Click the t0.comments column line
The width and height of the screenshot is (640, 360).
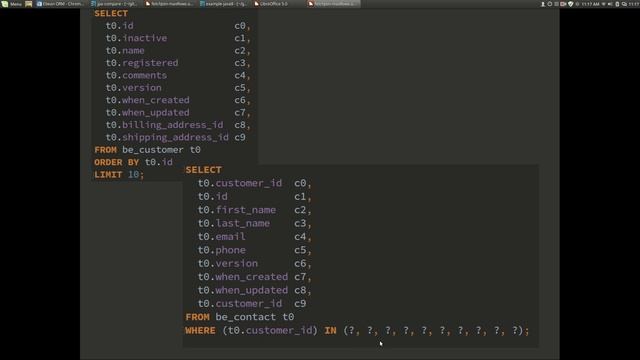tap(178, 76)
